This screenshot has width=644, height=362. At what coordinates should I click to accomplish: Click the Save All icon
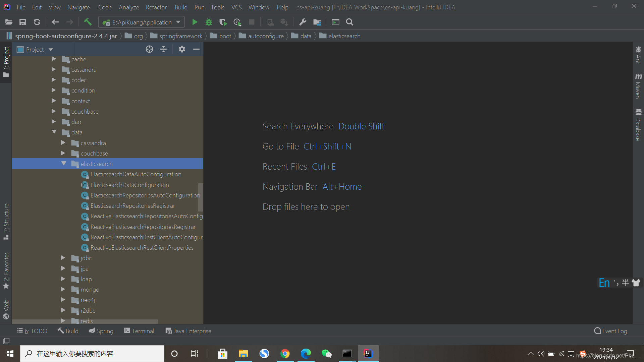pyautogui.click(x=22, y=22)
